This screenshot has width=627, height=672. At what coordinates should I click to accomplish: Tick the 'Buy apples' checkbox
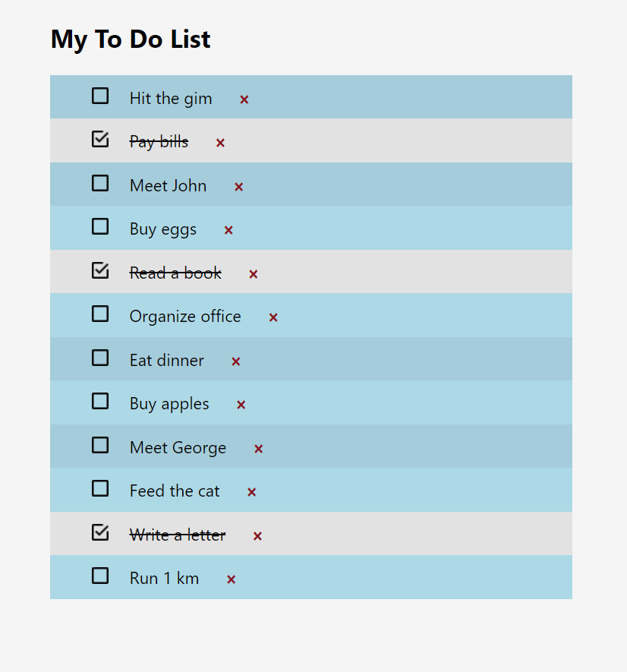click(x=100, y=401)
